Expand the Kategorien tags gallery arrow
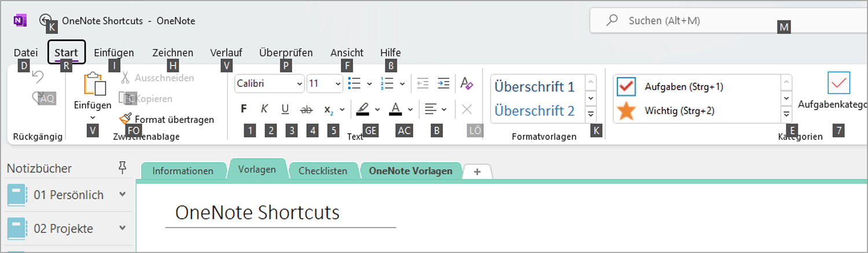 point(786,115)
